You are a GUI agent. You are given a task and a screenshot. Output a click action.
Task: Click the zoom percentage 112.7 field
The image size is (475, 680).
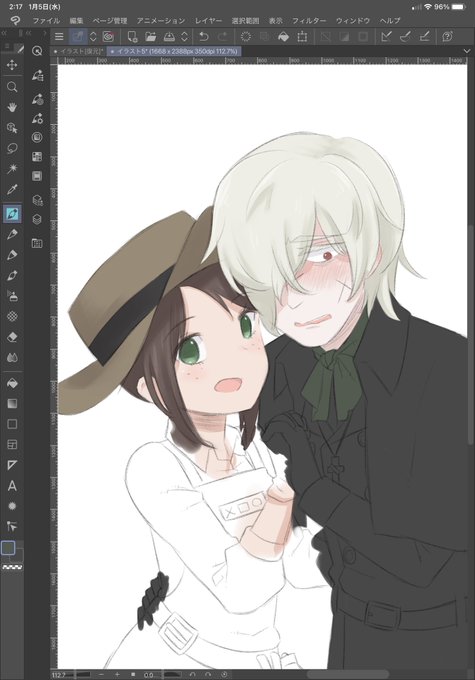click(x=59, y=675)
